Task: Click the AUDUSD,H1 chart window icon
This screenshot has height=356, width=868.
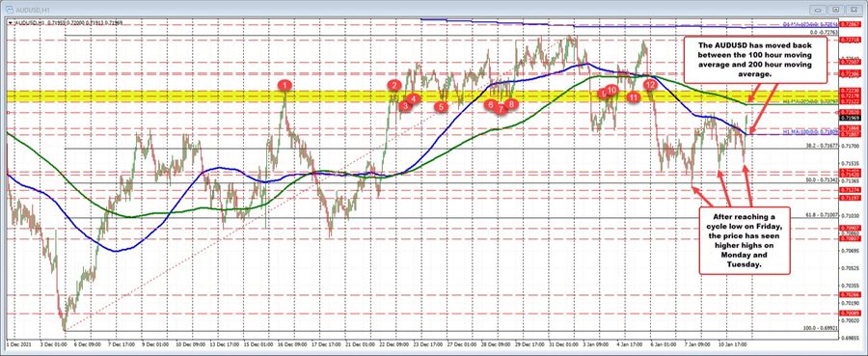Action: (x=9, y=10)
